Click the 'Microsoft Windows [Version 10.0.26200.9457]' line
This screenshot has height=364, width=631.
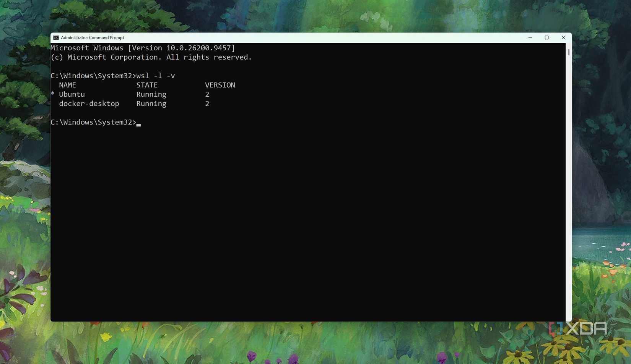click(x=143, y=48)
